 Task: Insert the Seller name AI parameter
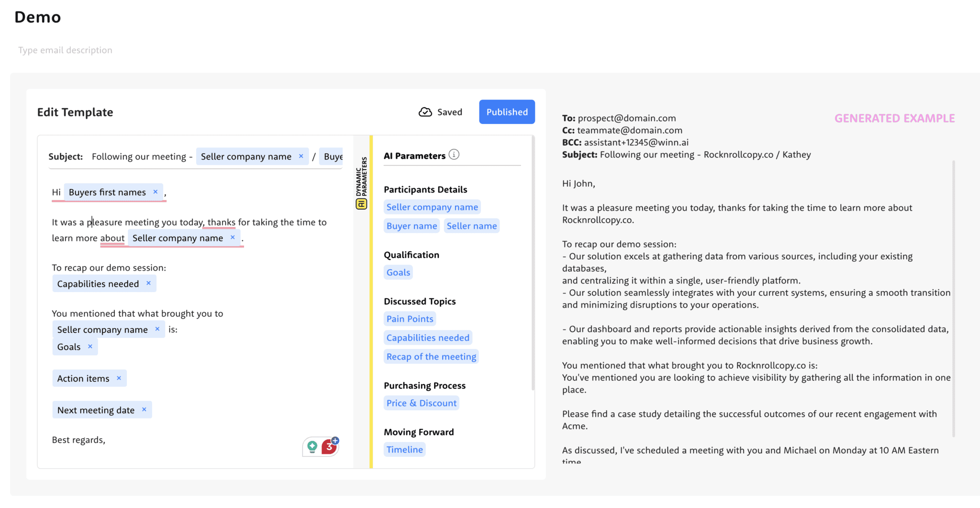[472, 226]
